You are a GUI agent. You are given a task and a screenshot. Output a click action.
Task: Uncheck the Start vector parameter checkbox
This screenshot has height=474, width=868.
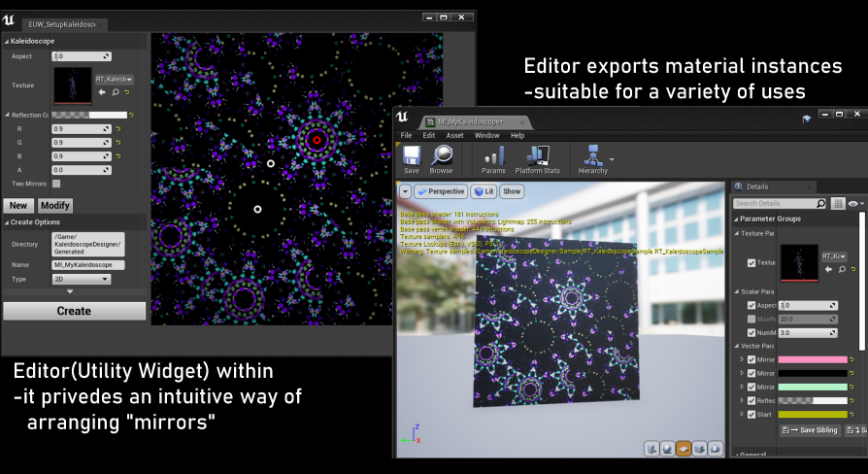[751, 414]
